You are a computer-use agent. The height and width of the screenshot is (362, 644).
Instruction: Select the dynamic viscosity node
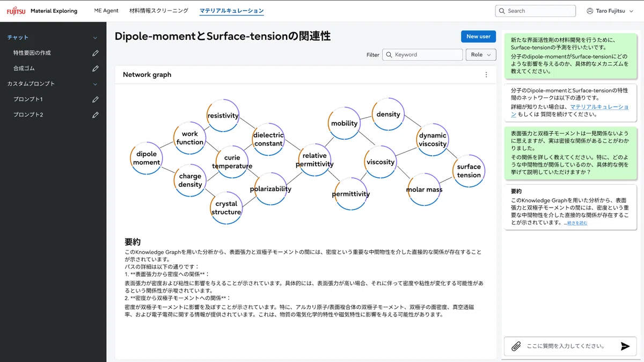pyautogui.click(x=433, y=140)
